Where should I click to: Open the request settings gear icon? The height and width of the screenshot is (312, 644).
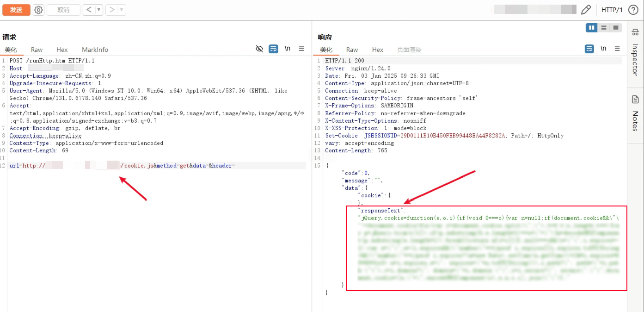coord(39,10)
